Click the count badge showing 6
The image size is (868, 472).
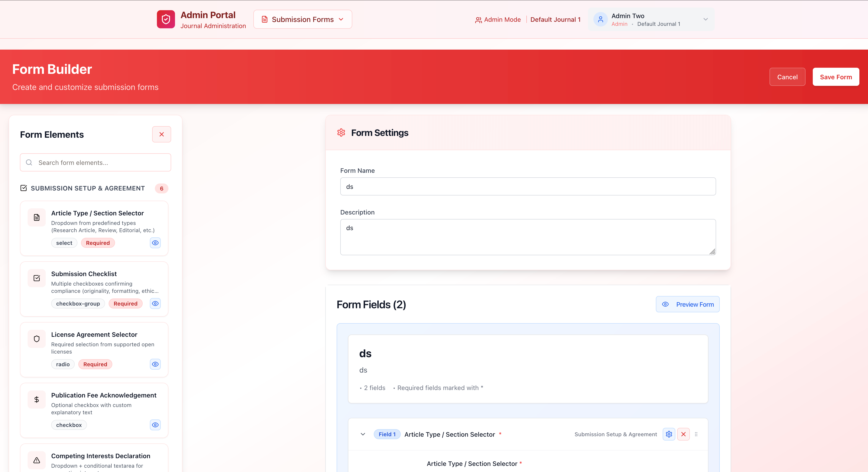[162, 188]
